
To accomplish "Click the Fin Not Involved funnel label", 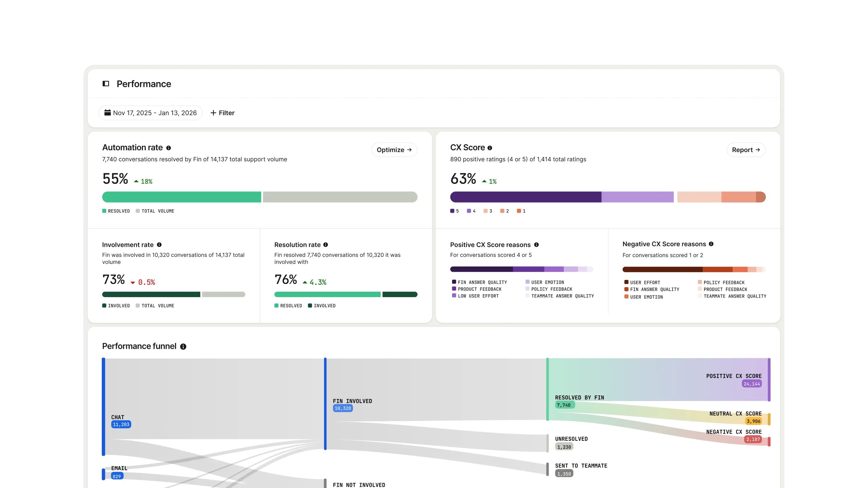I will pos(359,484).
